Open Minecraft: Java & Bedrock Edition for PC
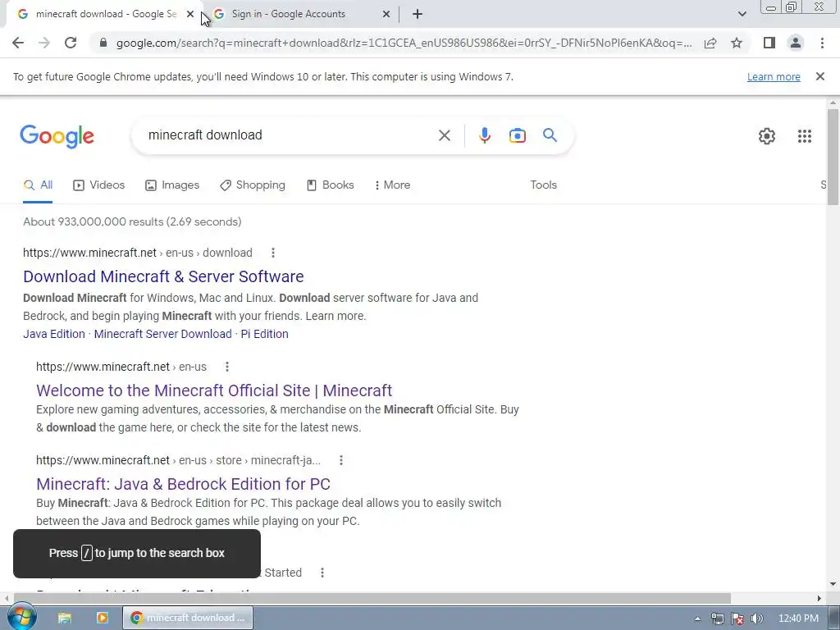The image size is (840, 630). tap(183, 484)
